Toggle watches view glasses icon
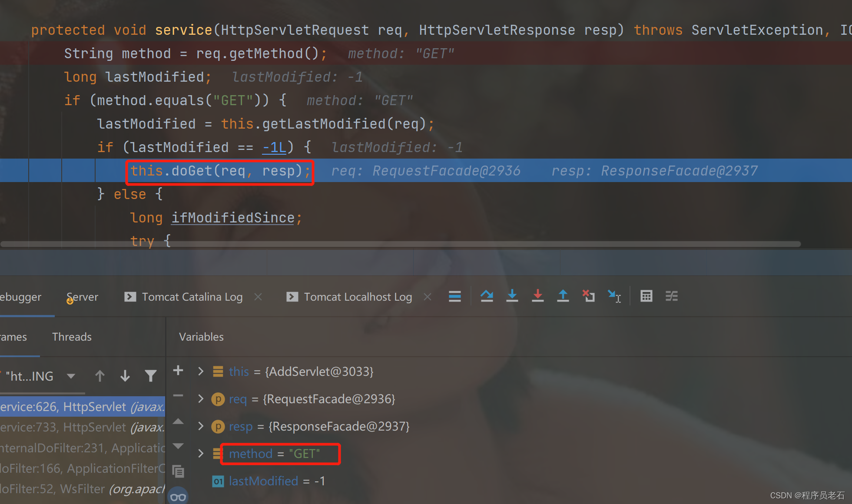Screen dimensions: 852x504 [178, 497]
